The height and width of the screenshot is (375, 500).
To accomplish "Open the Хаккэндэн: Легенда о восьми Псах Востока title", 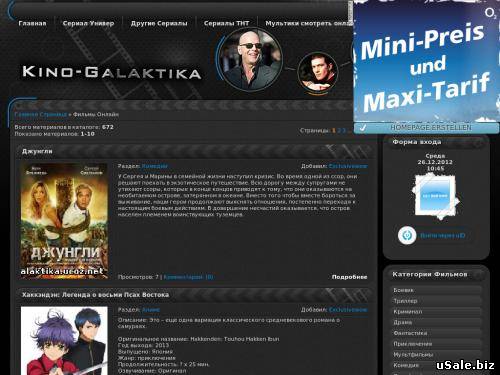I will point(95,295).
